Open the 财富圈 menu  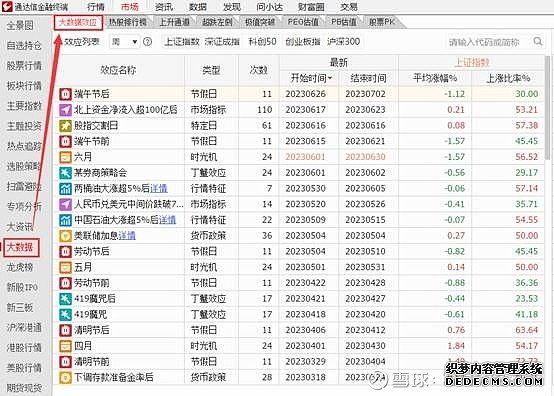click(x=311, y=7)
